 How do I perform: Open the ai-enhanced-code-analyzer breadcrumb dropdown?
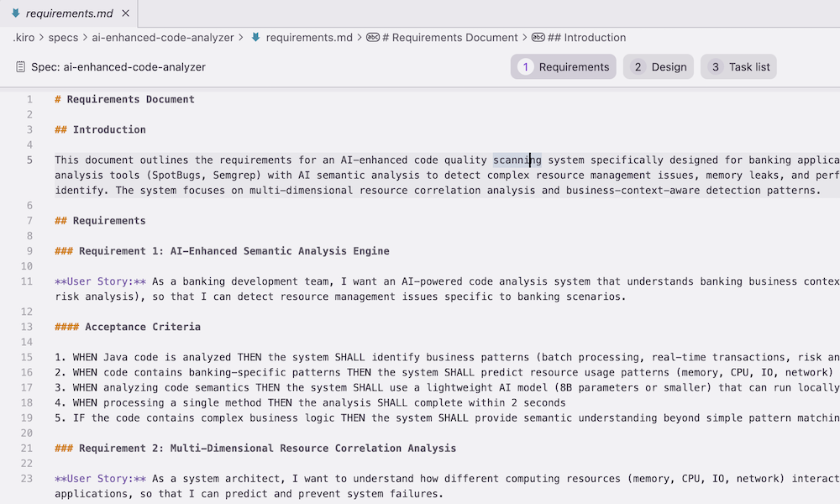(163, 38)
